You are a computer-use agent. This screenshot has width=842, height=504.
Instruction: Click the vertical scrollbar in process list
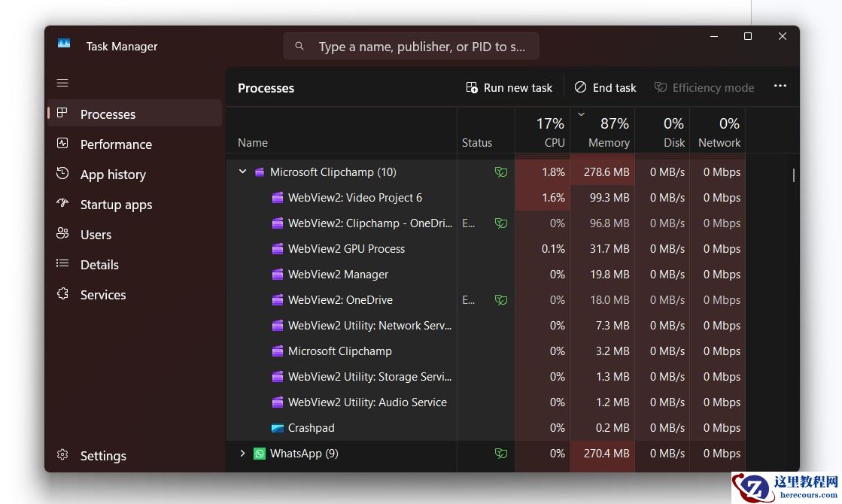pos(793,175)
